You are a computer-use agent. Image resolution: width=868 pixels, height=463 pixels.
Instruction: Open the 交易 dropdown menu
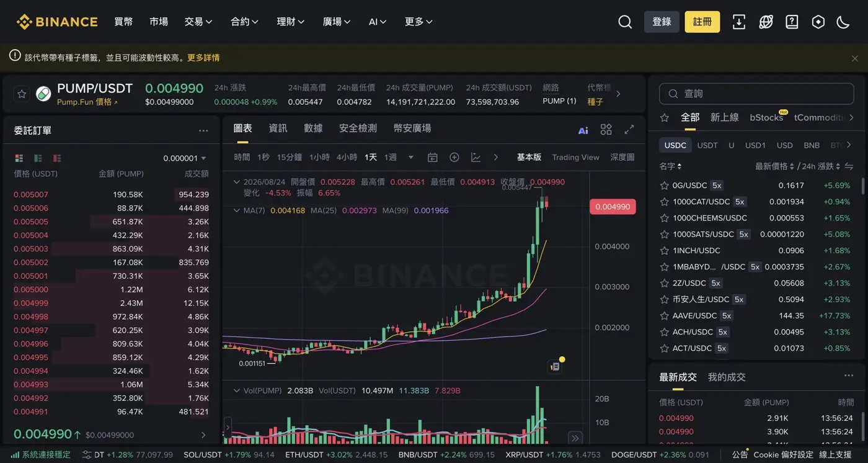click(198, 22)
